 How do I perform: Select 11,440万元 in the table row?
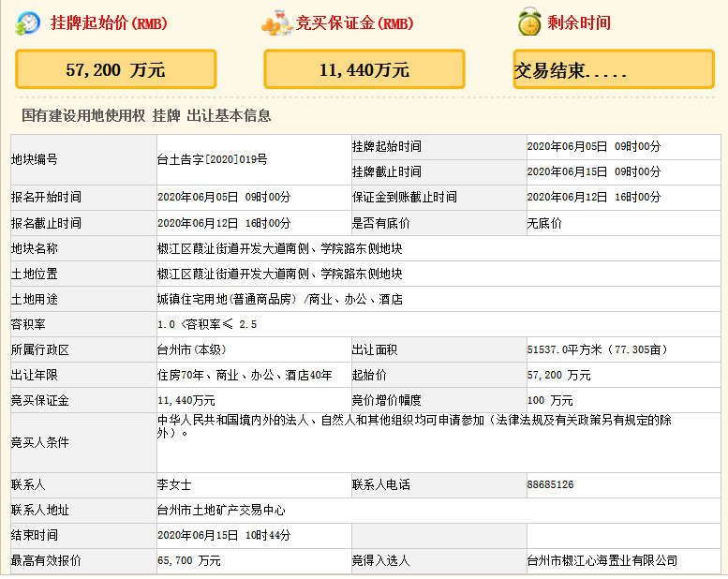[x=186, y=401]
